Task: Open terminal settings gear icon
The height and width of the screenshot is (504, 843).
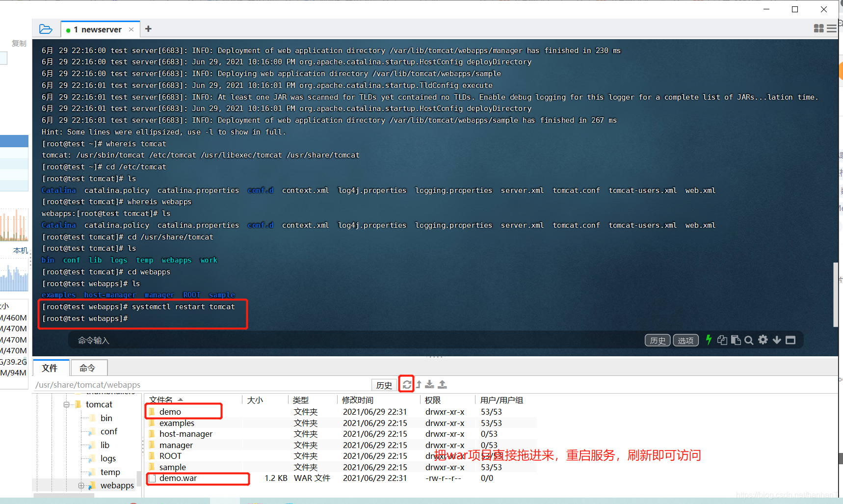Action: pyautogui.click(x=763, y=340)
